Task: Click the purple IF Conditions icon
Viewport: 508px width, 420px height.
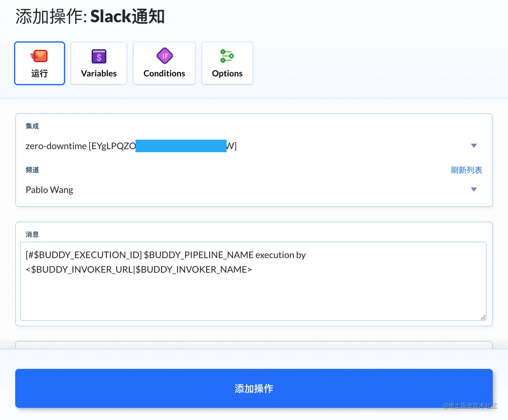Action: pos(165,56)
